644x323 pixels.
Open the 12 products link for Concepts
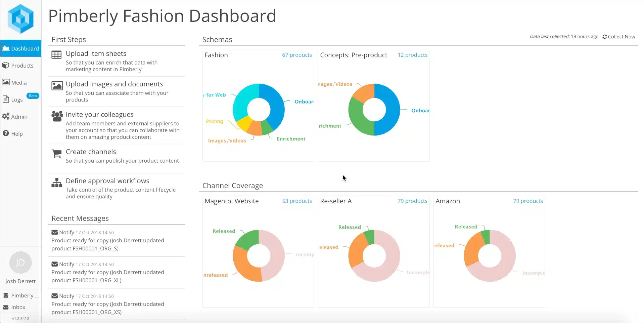click(x=412, y=55)
